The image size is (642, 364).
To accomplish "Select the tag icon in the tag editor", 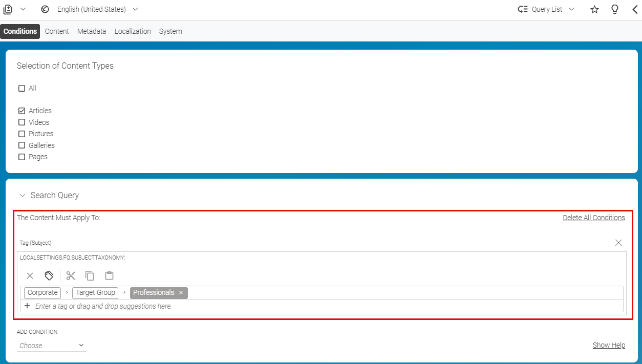I will click(x=49, y=275).
